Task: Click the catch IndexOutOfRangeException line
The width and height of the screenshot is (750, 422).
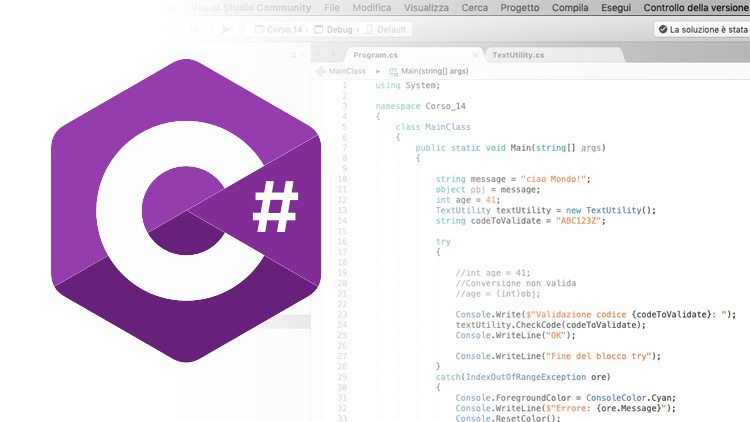Action: 523,377
